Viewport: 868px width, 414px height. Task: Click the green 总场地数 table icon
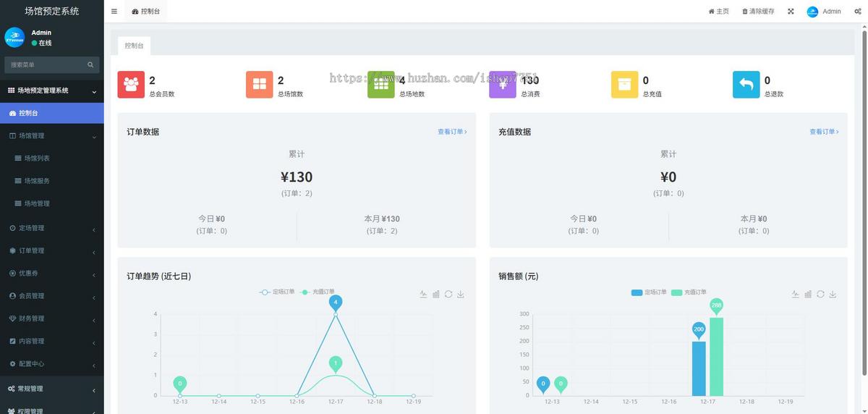(x=381, y=85)
